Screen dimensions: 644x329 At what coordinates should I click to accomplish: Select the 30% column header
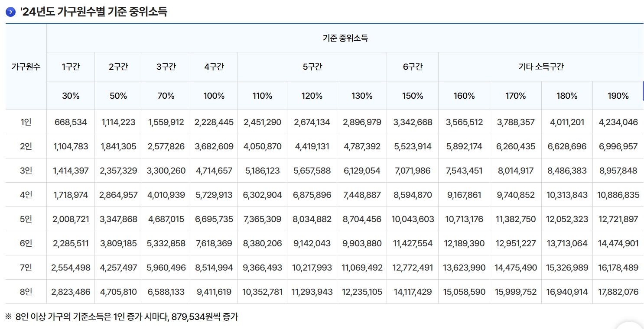click(71, 96)
